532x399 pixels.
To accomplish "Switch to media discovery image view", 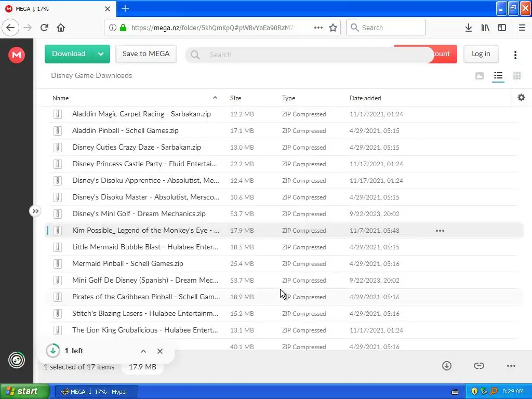I will (480, 76).
